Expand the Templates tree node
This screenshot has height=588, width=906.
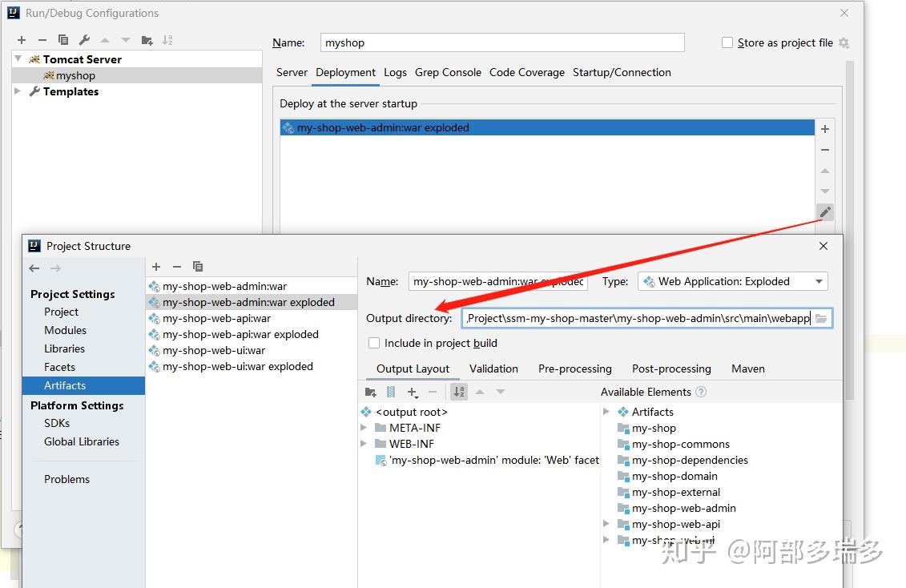(x=18, y=91)
